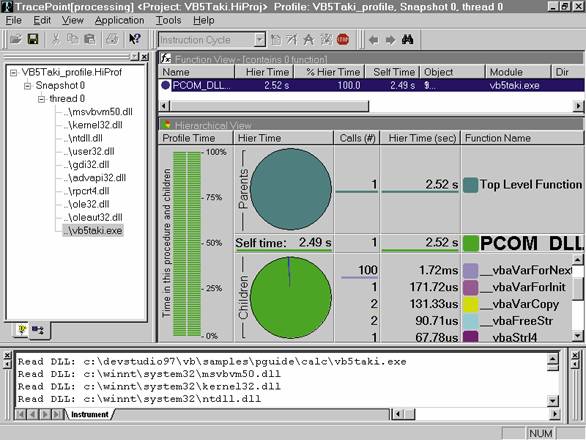Select the first tab icon below the tree panel
The width and height of the screenshot is (586, 440).
[x=22, y=330]
